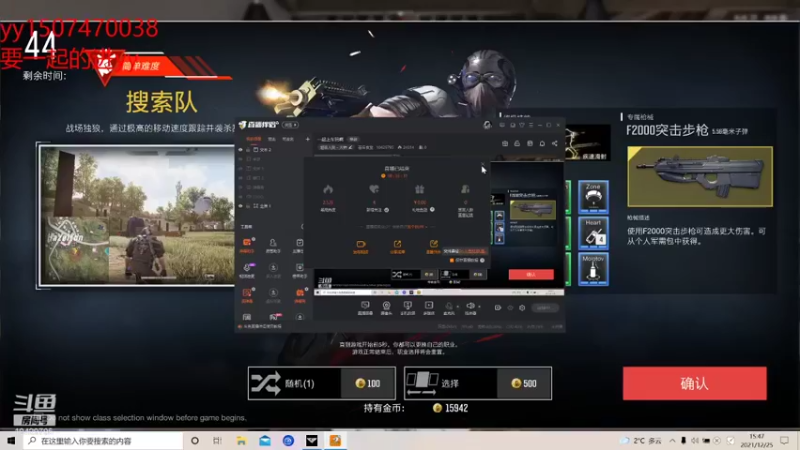Open the orange tool beside person-silhouette tool
This screenshot has width=800, height=450.
click(247, 245)
